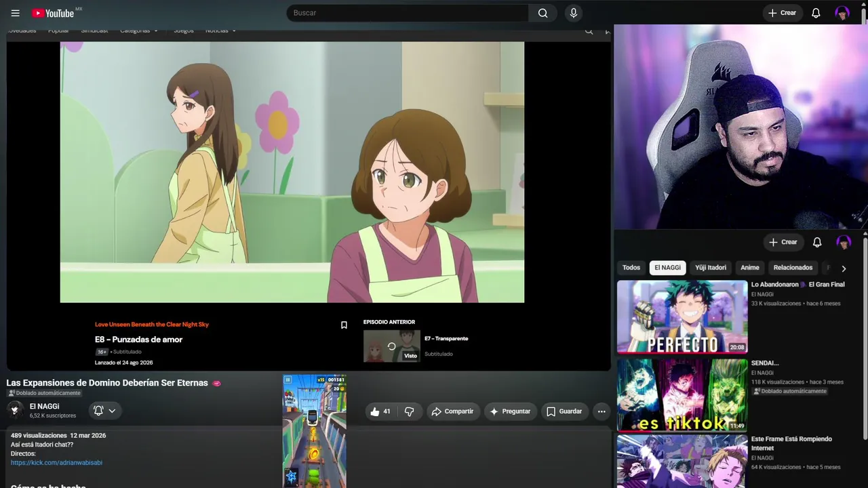868x488 pixels.
Task: Click video title 'Las Expansiones de Domino Deberían Ser Eternas'
Action: click(107, 383)
